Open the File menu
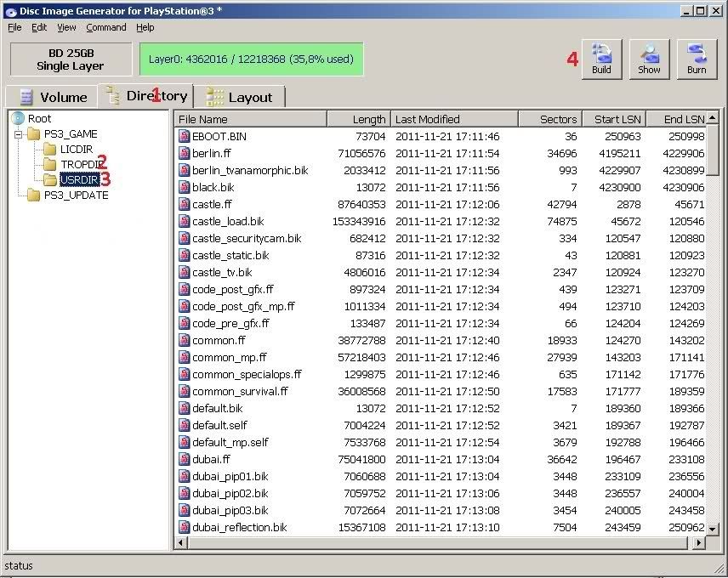The width and height of the screenshot is (728, 578). pos(14,27)
